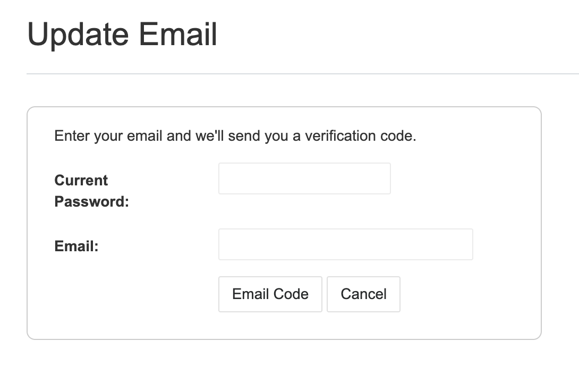Click the "Update Email" page heading
This screenshot has width=579, height=392.
click(122, 35)
